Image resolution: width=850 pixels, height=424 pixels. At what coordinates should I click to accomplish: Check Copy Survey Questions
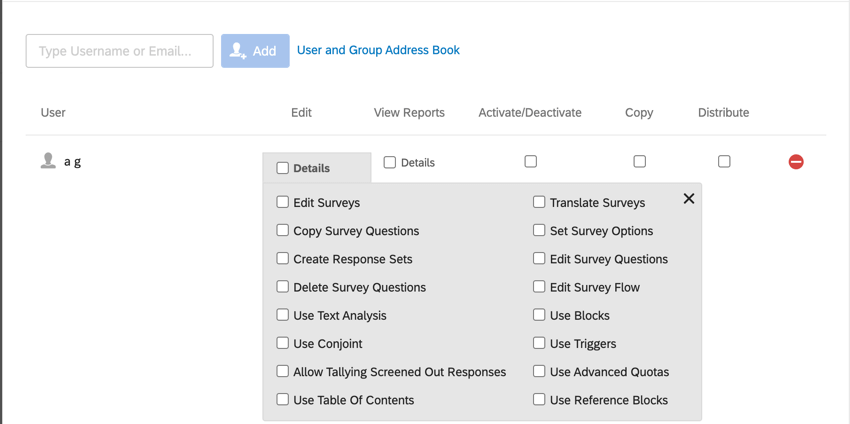pyautogui.click(x=282, y=230)
